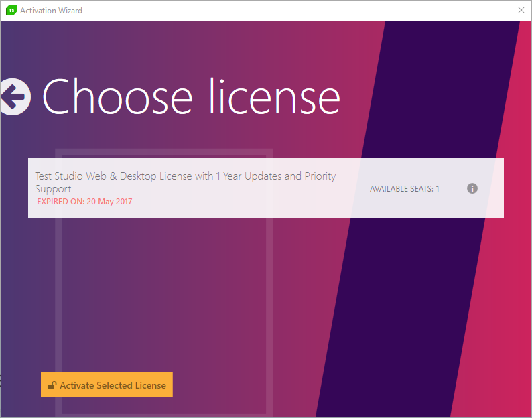Click the red EXPIRED ON label
Viewport: 532px width, 418px height.
[61, 202]
